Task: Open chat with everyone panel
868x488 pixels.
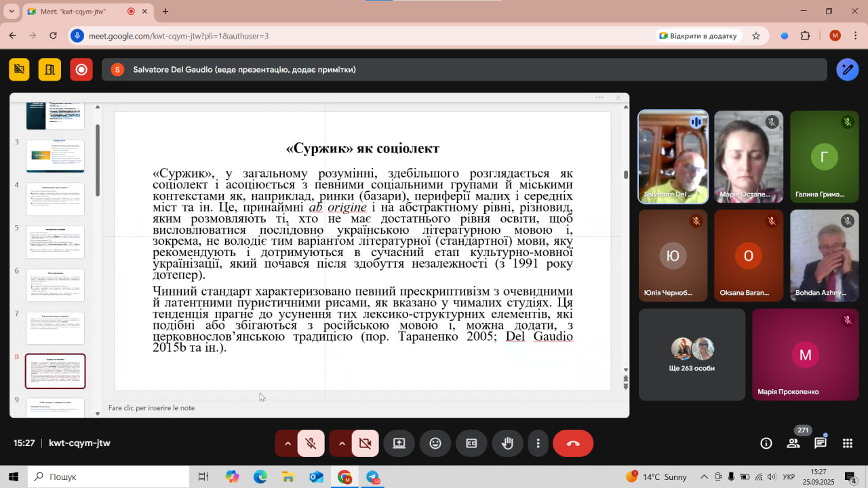Action: point(820,443)
